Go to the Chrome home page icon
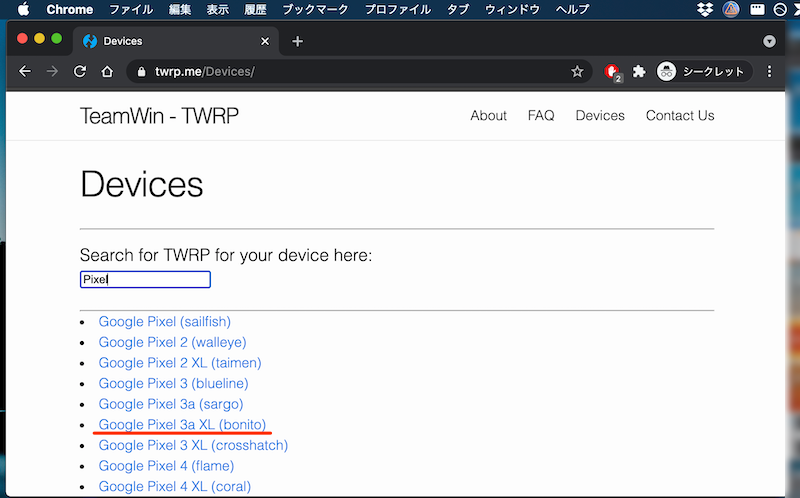This screenshot has width=800, height=498. 107,71
